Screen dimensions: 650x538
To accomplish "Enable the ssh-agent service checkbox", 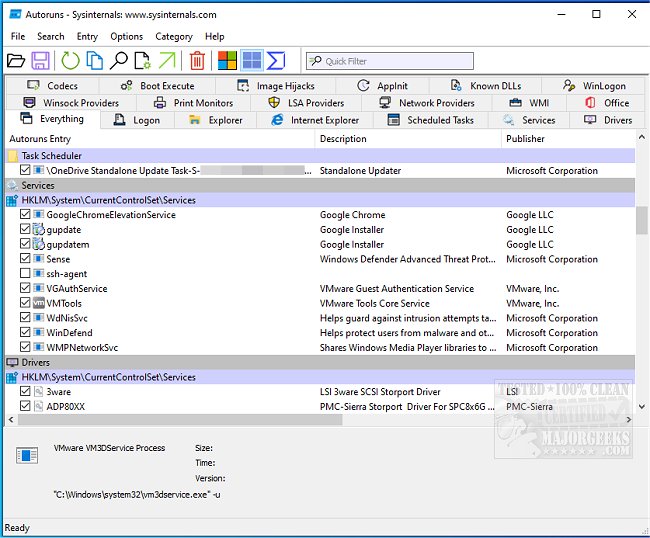I will pos(25,274).
